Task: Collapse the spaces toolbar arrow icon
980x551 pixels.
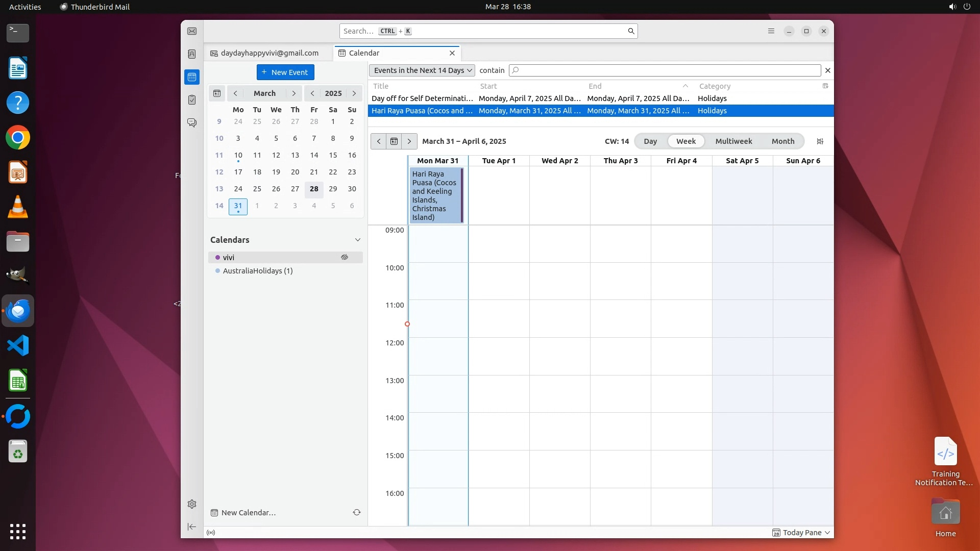Action: coord(192,527)
